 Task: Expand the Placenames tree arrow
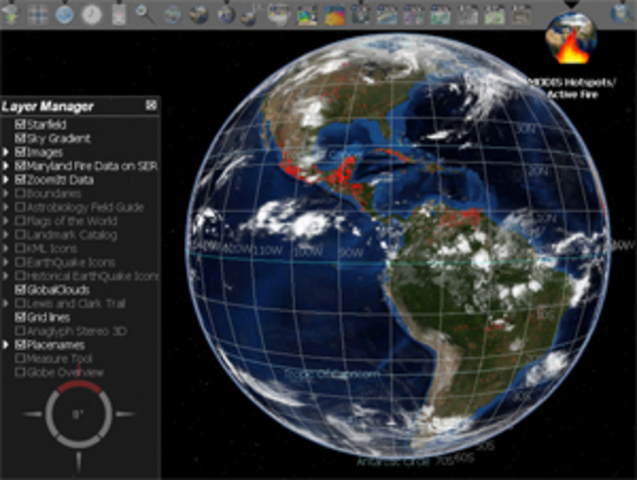(x=6, y=345)
